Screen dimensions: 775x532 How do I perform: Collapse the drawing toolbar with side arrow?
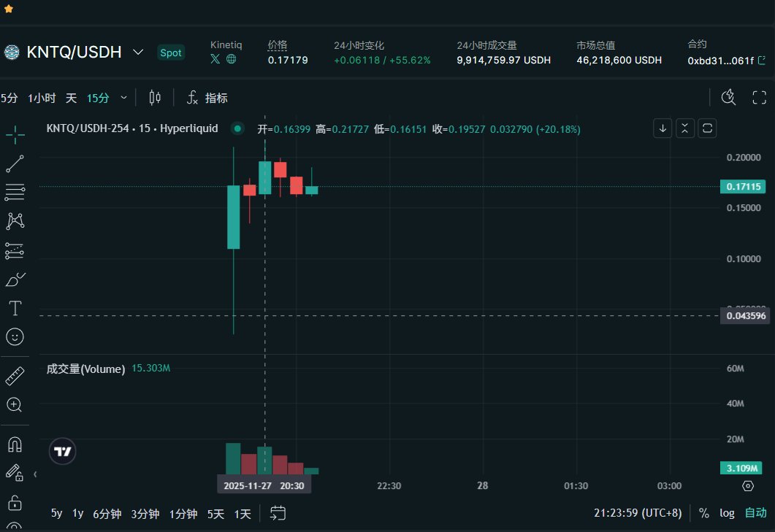tap(35, 474)
